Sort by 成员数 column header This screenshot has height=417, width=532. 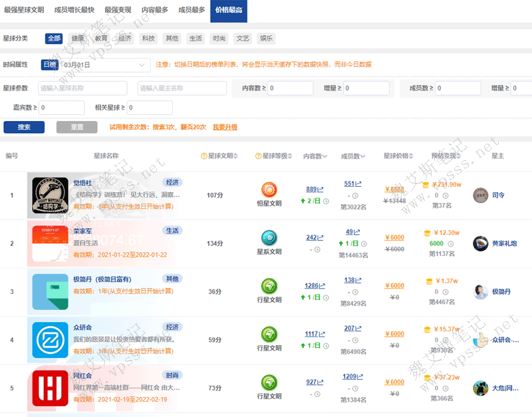(x=353, y=156)
